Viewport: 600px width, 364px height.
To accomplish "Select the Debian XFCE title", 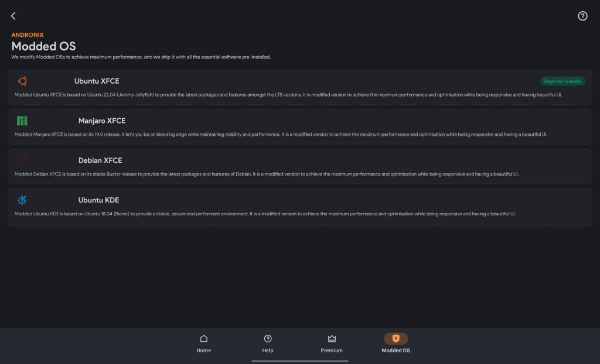I will point(100,160).
